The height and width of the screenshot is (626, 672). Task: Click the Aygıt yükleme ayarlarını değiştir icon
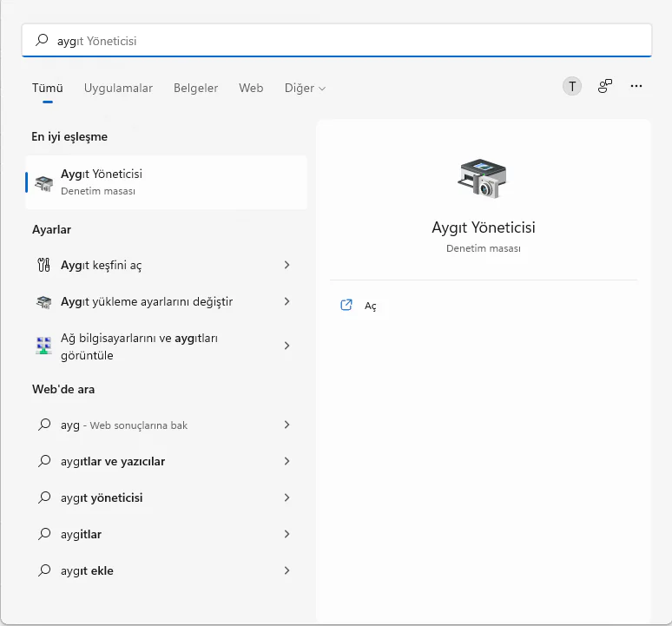(x=44, y=302)
